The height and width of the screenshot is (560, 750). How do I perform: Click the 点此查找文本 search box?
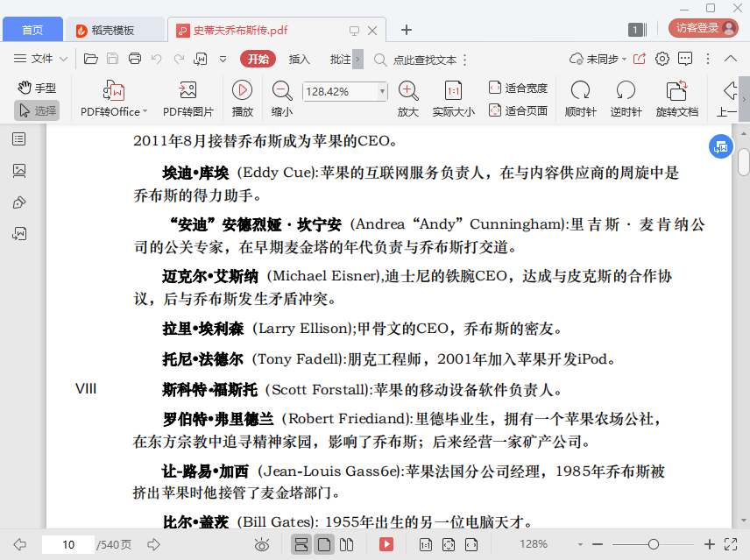[x=425, y=60]
